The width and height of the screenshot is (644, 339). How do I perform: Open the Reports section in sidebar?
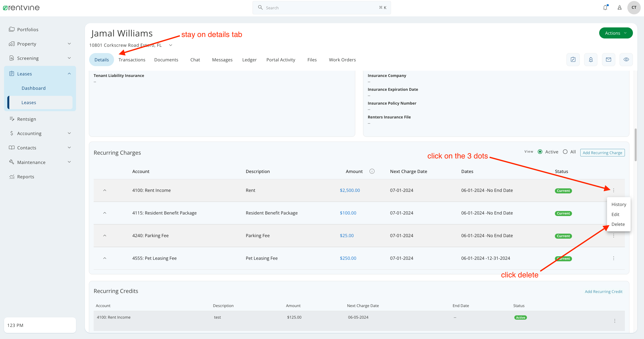(26, 177)
